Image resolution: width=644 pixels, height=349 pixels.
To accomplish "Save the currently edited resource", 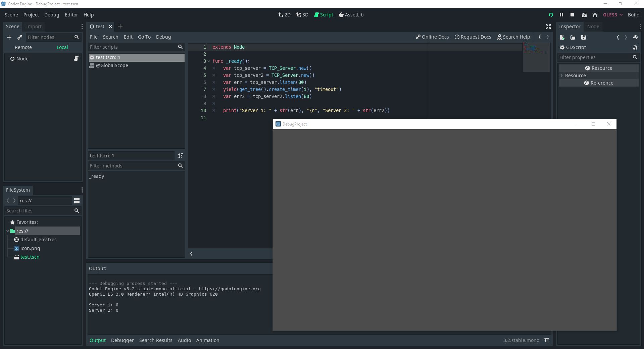I will (584, 37).
